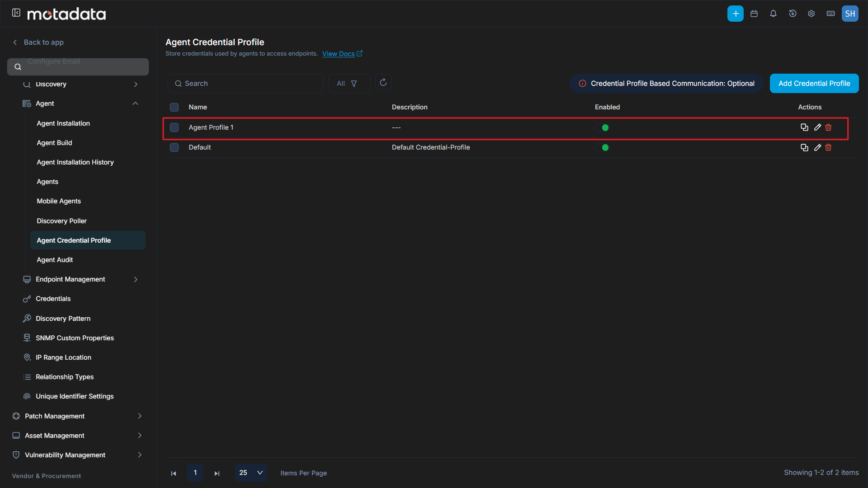Open settings gear icon in header
The image size is (868, 488).
[x=811, y=14]
